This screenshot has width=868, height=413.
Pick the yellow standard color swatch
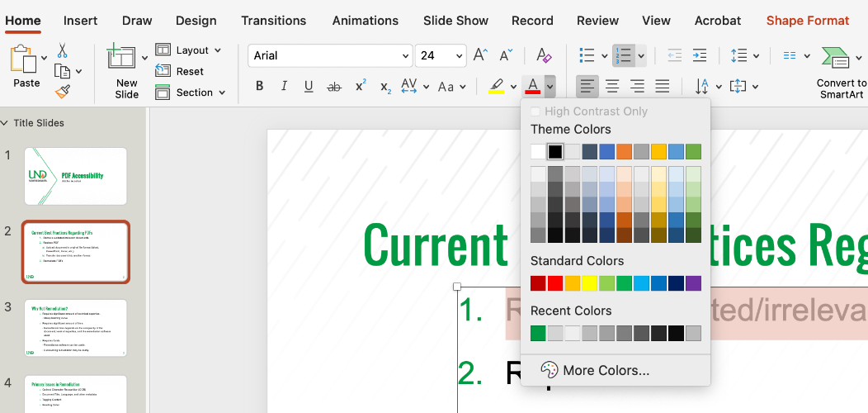[590, 283]
